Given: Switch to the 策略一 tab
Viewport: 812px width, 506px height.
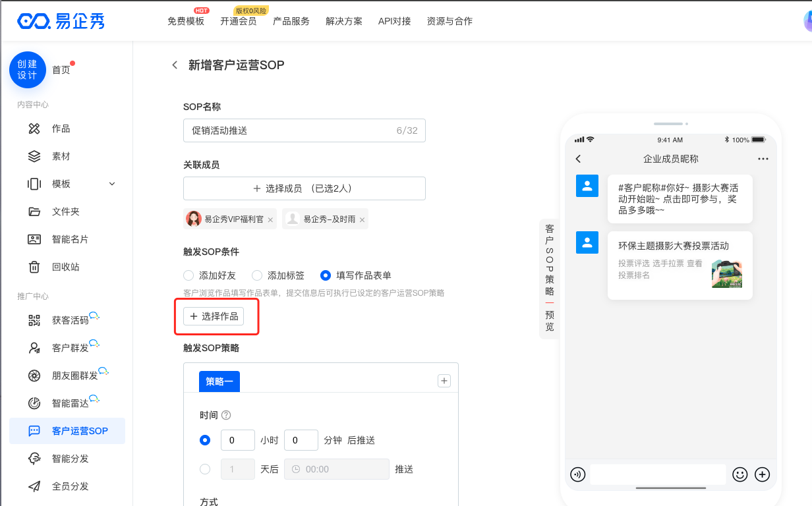Looking at the screenshot, I should pos(219,381).
